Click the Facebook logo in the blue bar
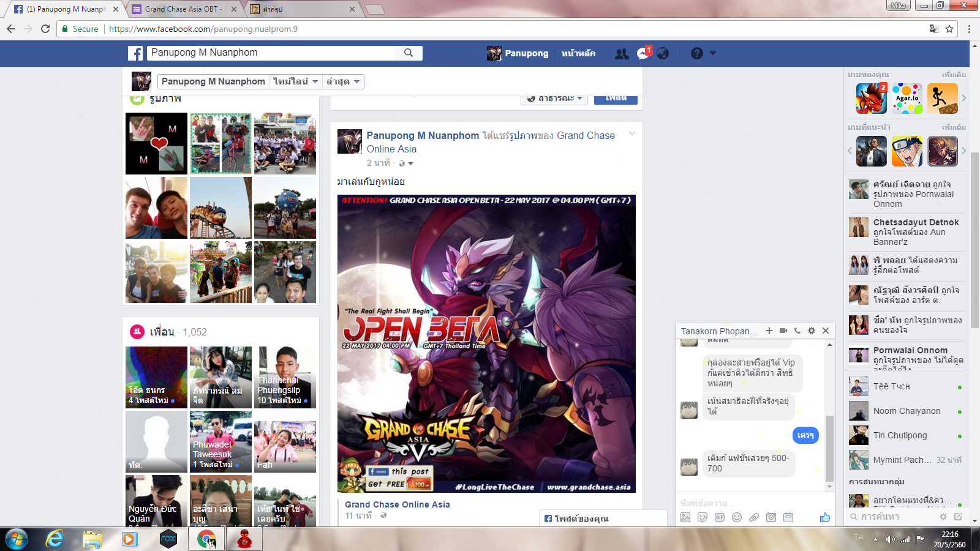This screenshot has width=980, height=551. click(x=135, y=53)
